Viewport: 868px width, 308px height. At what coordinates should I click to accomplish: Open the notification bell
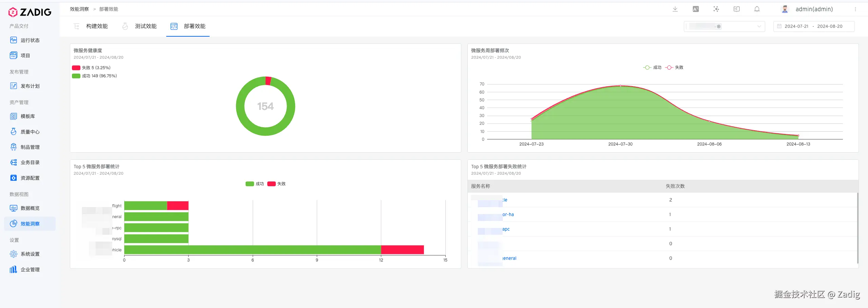coord(757,9)
